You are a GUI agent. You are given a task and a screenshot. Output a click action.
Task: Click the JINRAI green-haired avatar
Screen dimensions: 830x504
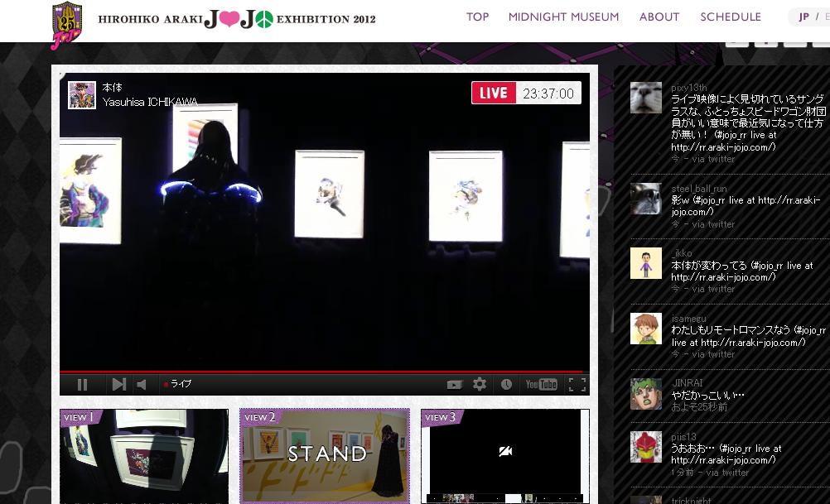[646, 394]
